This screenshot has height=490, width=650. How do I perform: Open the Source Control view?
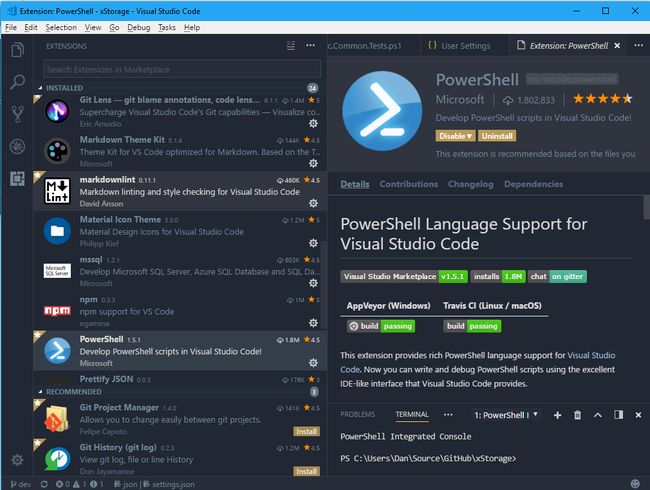17,114
